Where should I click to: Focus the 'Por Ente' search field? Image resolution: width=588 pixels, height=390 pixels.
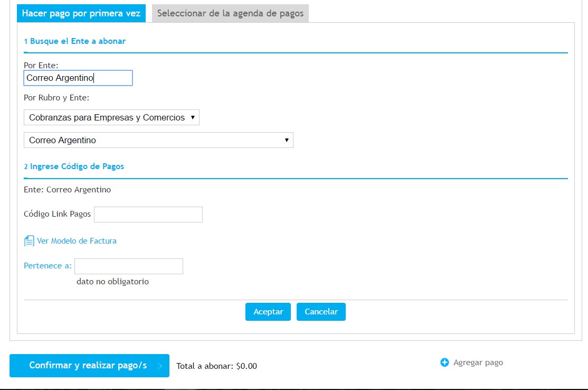pos(78,78)
